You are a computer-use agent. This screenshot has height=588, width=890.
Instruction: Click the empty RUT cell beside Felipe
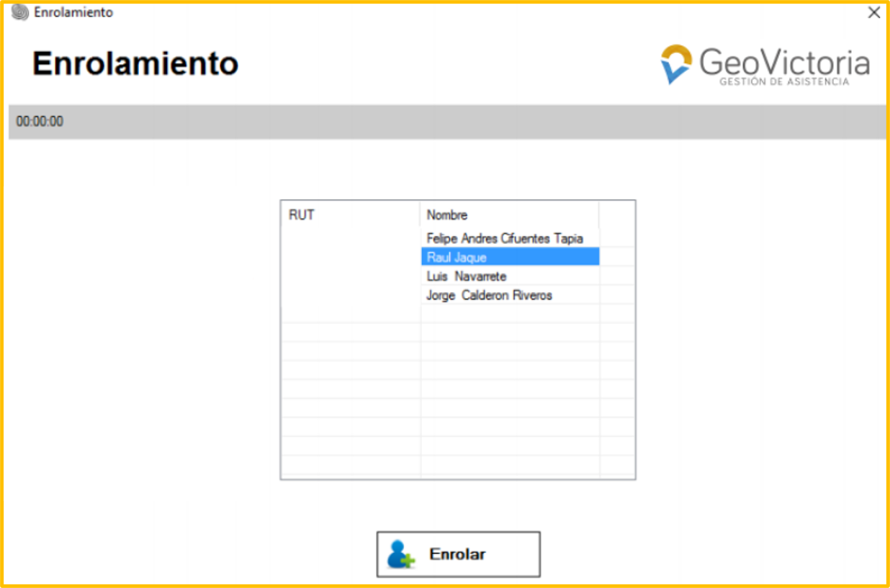[350, 238]
